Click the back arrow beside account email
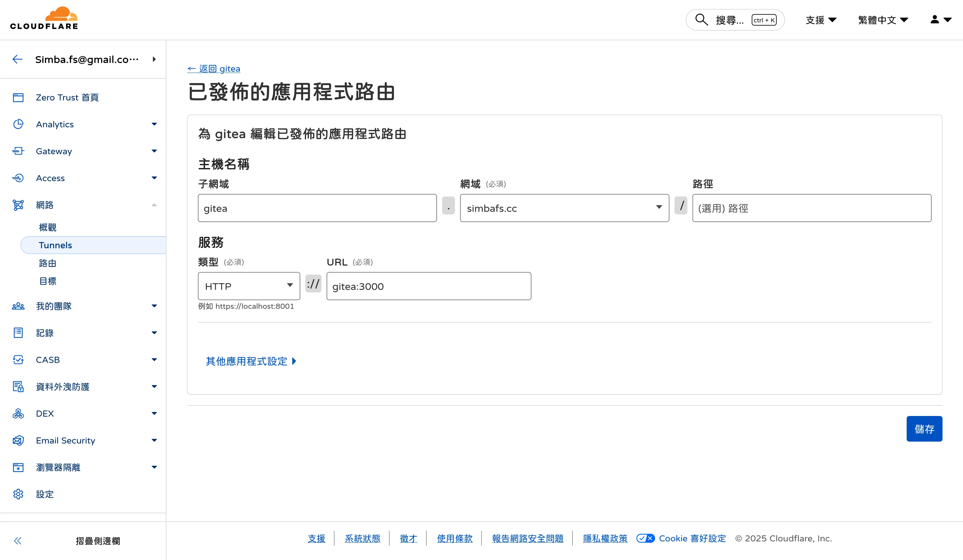This screenshot has width=963, height=560. (x=18, y=59)
